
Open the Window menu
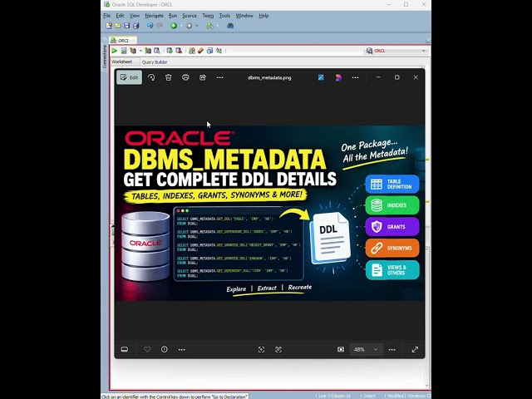click(244, 16)
